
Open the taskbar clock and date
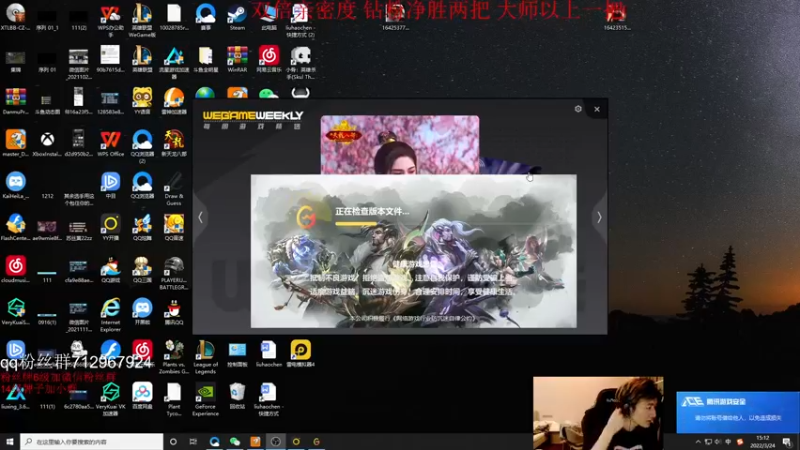pos(762,442)
